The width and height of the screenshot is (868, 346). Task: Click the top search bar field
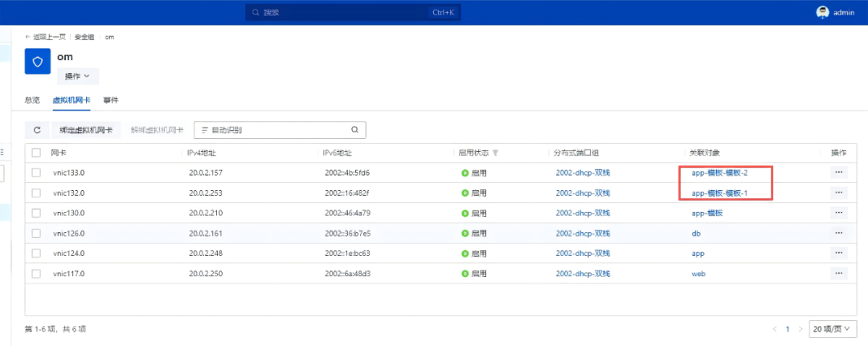coord(353,12)
